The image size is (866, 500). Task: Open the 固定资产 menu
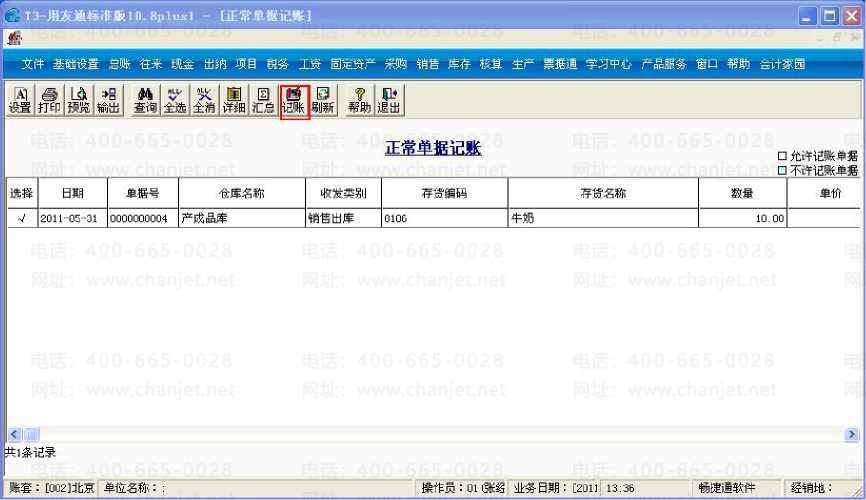[353, 64]
